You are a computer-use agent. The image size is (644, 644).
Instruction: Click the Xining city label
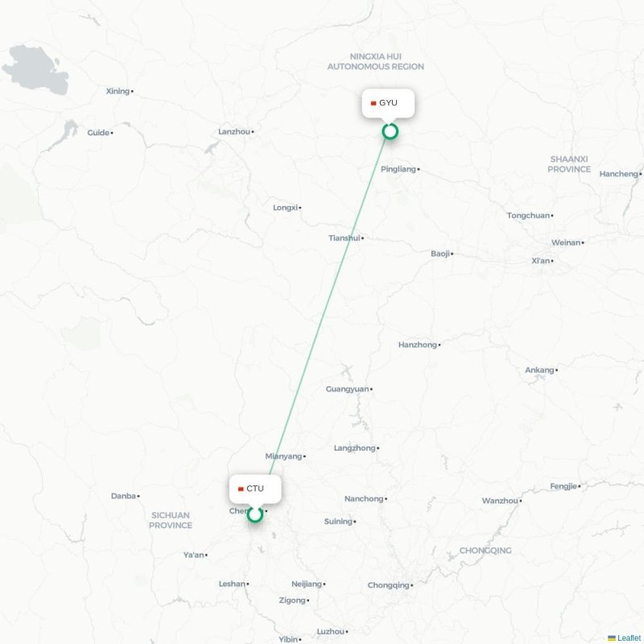click(118, 91)
